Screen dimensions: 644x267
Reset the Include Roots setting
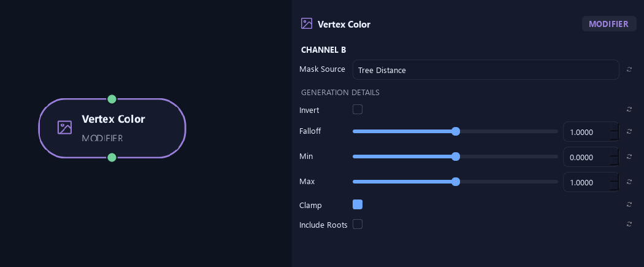click(x=629, y=224)
